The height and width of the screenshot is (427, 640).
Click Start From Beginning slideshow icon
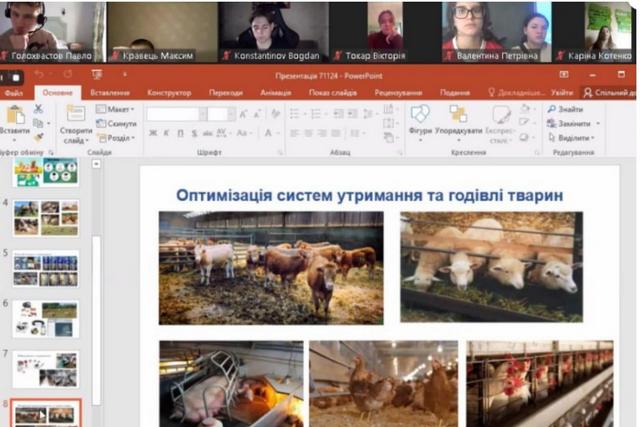[96, 74]
